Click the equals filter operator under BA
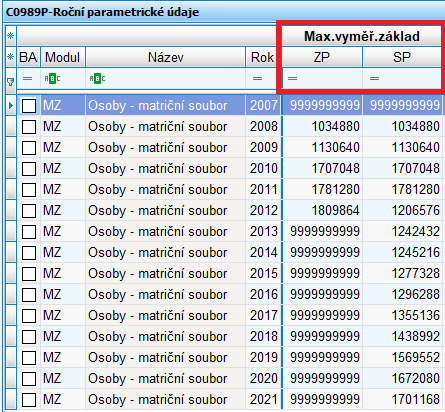 27,79
